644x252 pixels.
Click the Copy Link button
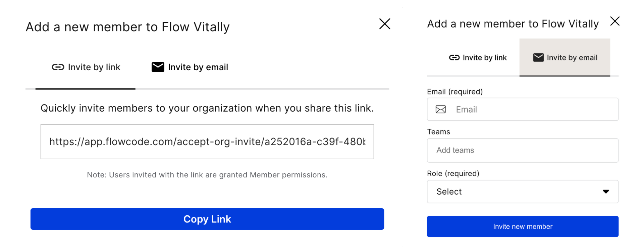pyautogui.click(x=207, y=219)
